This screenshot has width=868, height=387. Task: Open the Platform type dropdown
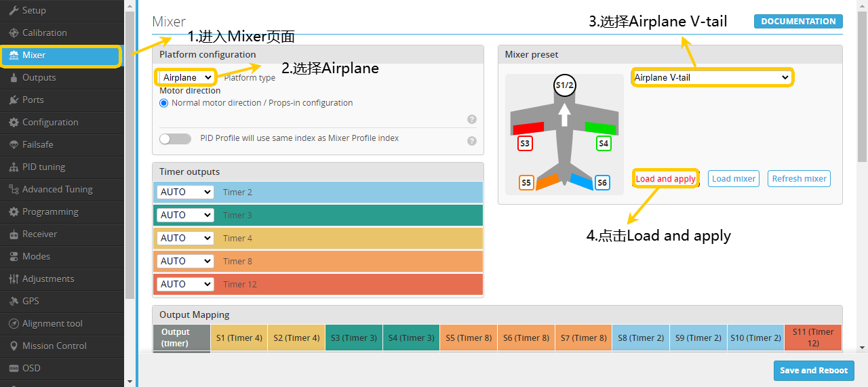[186, 77]
